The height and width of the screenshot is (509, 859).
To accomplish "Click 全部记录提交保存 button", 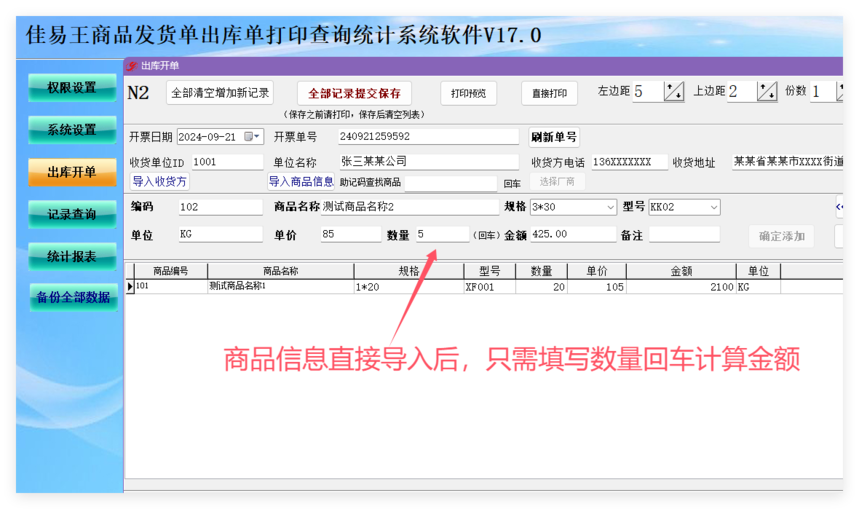I will pyautogui.click(x=354, y=94).
